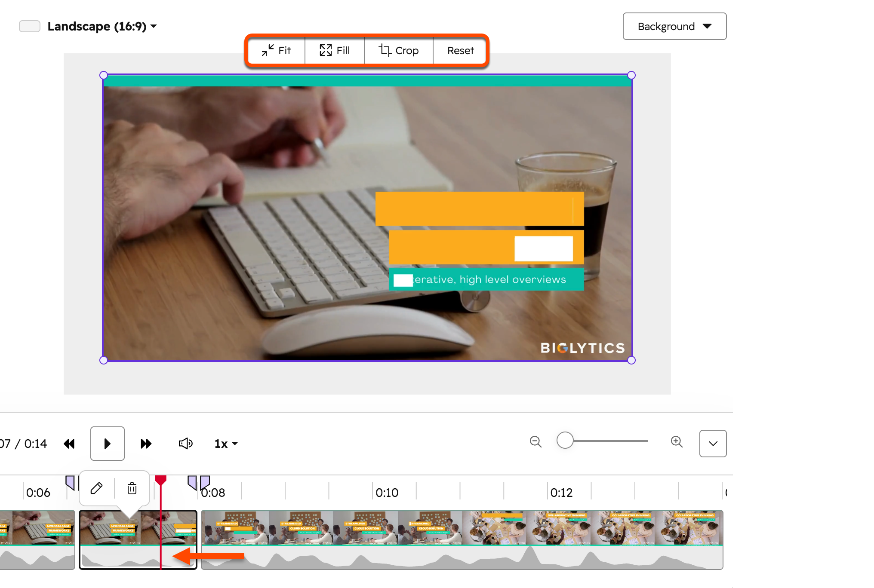
Task: Click the bottom-right resize handle of the video
Action: [x=631, y=360]
